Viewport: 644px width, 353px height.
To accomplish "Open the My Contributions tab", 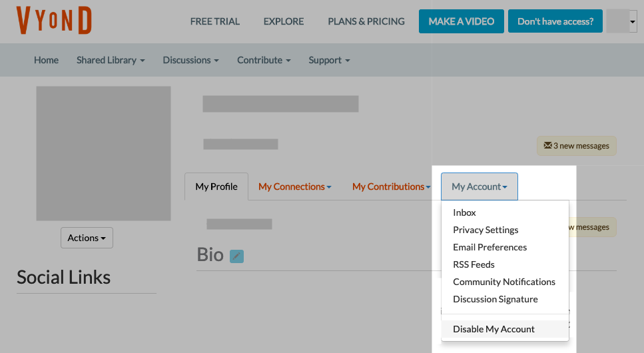I will [391, 186].
